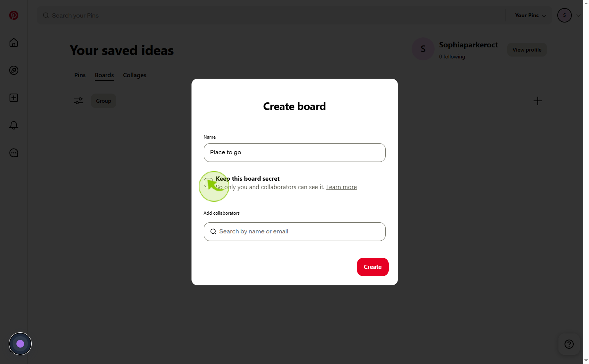
Task: Open the Pinterest logo home link
Action: (x=14, y=15)
